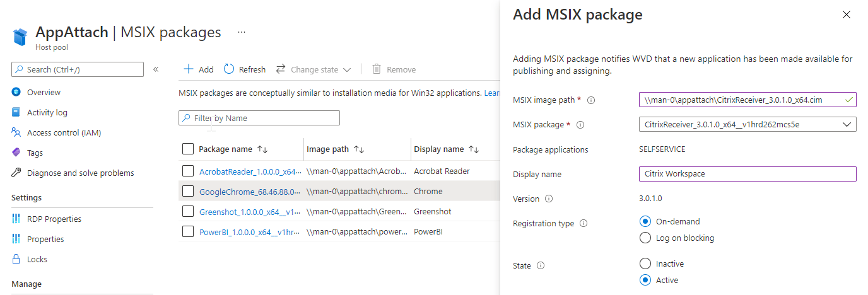Click the Locks padlock icon
The width and height of the screenshot is (868, 295).
[16, 259]
